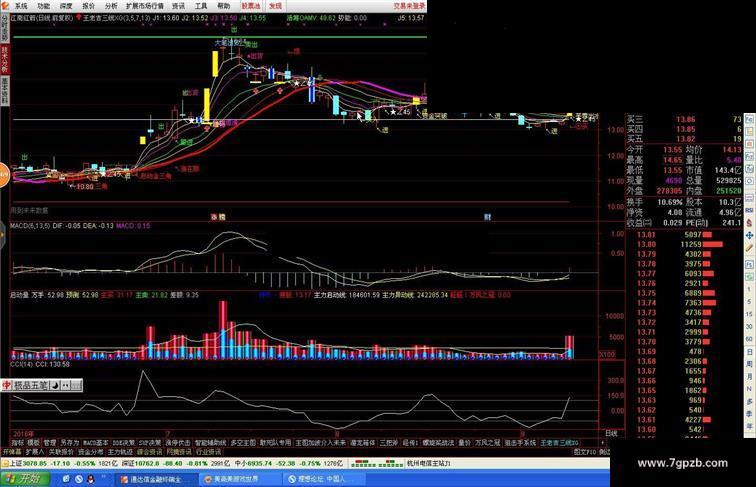Select the 狙击手系统 template tab
Image resolution: width=756 pixels, height=487 pixels.
(x=520, y=443)
